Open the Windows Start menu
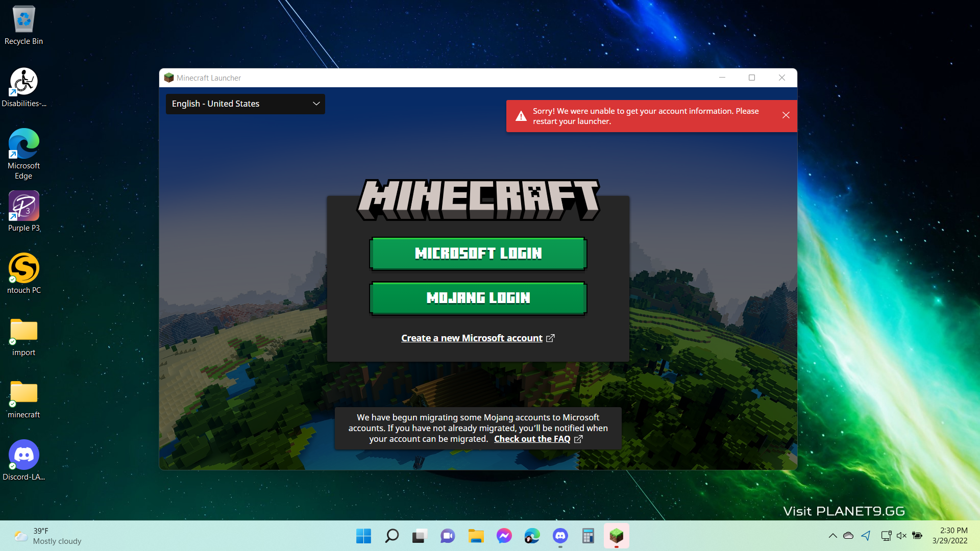 pyautogui.click(x=363, y=536)
